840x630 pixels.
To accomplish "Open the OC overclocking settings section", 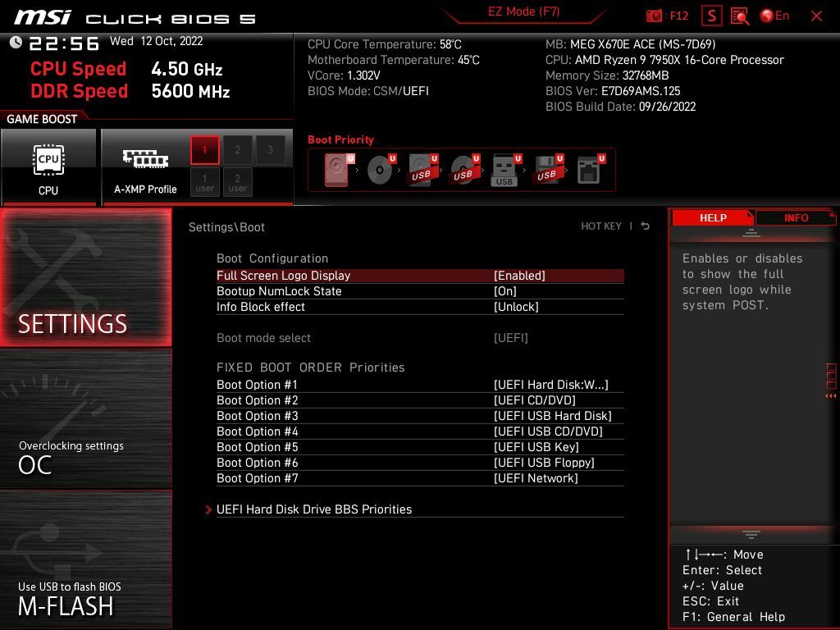I will (85, 419).
